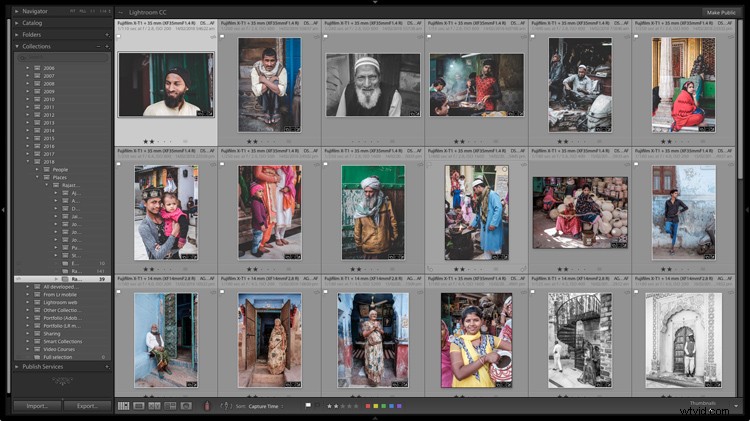Viewport: 750px width, 421px height.
Task: Click the collection set icon beside 2012
Action: click(x=37, y=115)
